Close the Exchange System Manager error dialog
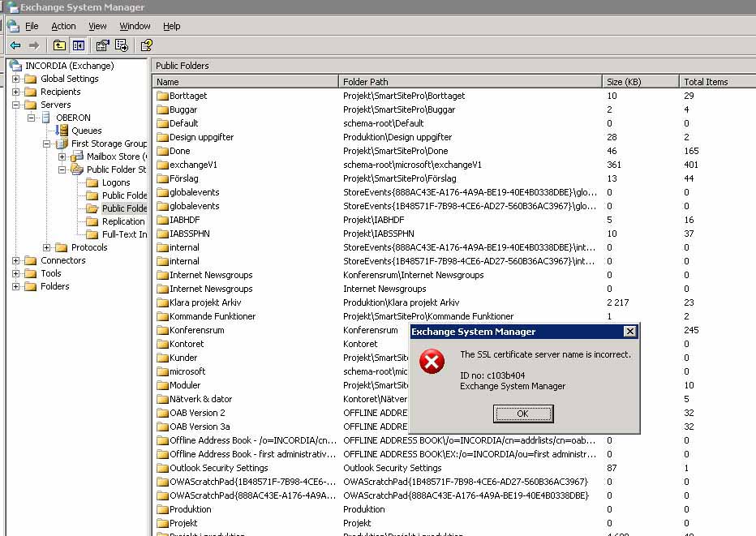 [x=629, y=331]
